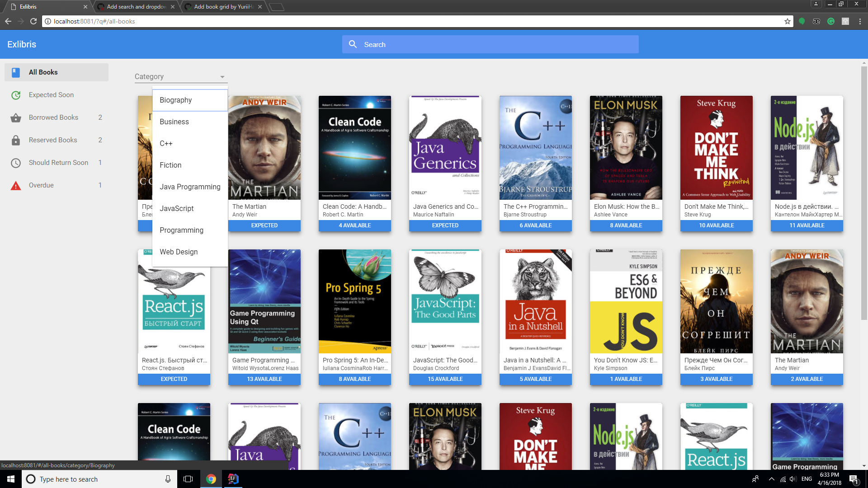Click the book search input field
Image resolution: width=868 pixels, height=488 pixels.
click(x=491, y=44)
